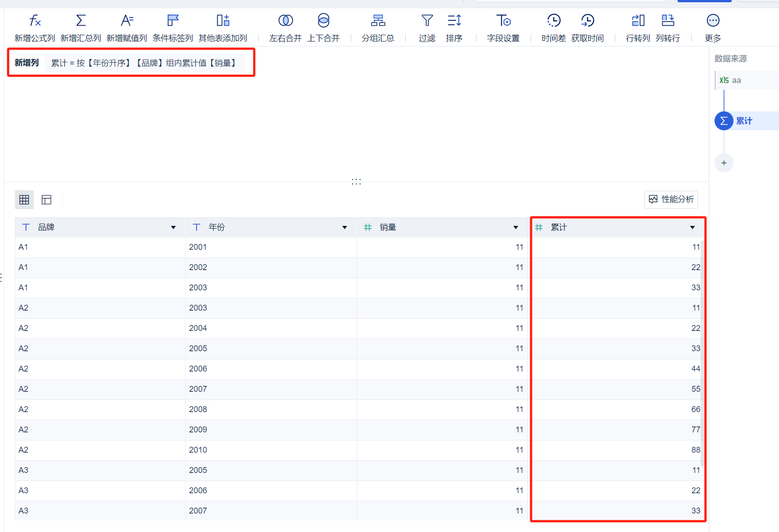Screen dimensions: 779x532
Task: Select the 新增赋值列 tool
Action: coord(127,28)
